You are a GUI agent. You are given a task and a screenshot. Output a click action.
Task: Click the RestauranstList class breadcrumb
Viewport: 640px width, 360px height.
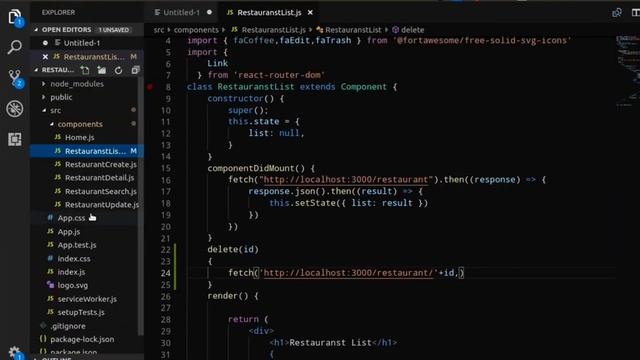(x=353, y=30)
